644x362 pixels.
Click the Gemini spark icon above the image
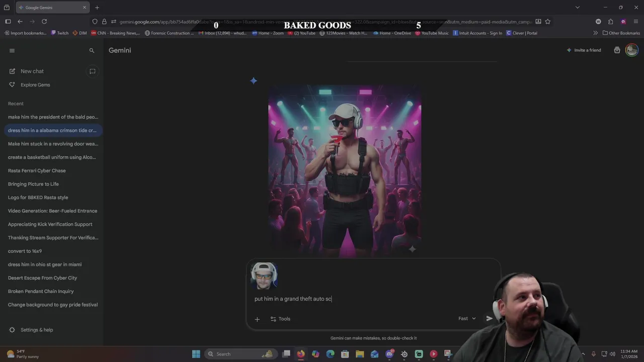[254, 80]
